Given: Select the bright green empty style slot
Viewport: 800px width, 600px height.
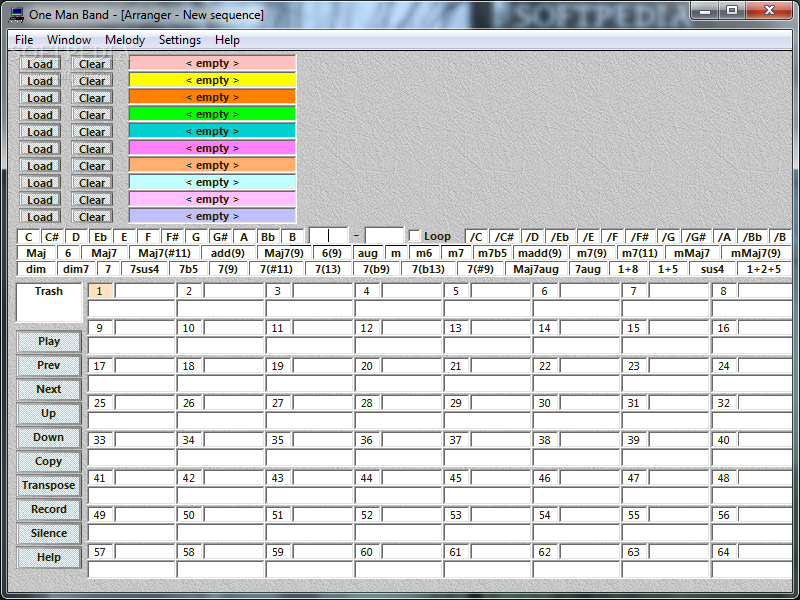Looking at the screenshot, I should tap(212, 114).
